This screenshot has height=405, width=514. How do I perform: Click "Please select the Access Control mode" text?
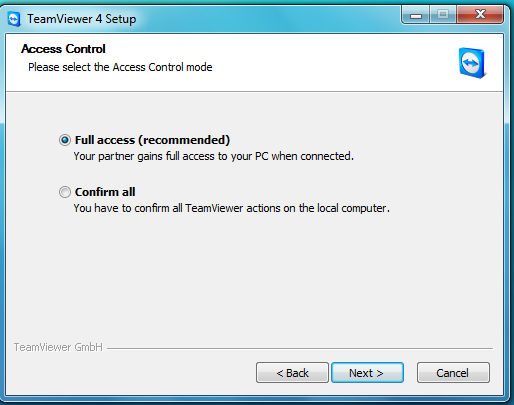pyautogui.click(x=120, y=67)
